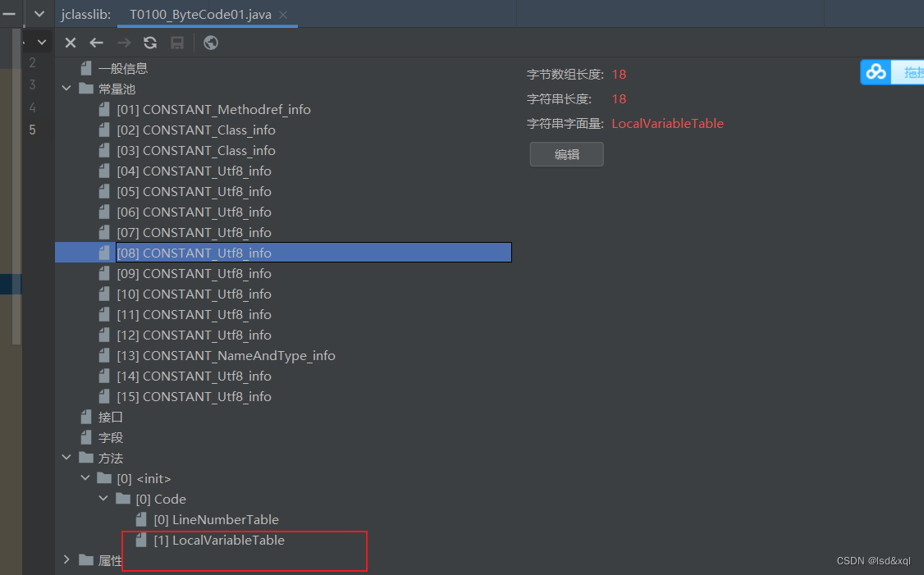Screen dimensions: 924x575
Task: Click the folder icon beside [0] <init>
Action: point(104,477)
